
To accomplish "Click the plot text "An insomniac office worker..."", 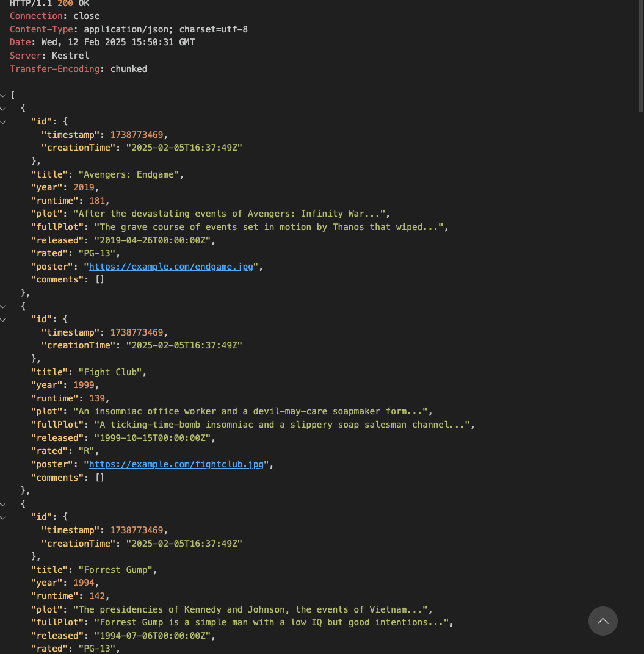I will click(x=250, y=411).
